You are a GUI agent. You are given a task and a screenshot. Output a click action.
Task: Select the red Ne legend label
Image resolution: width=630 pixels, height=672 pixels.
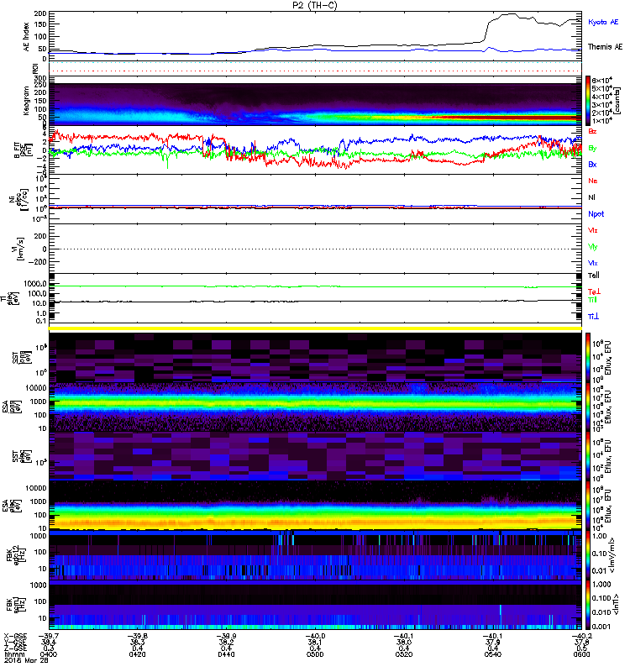pos(593,181)
